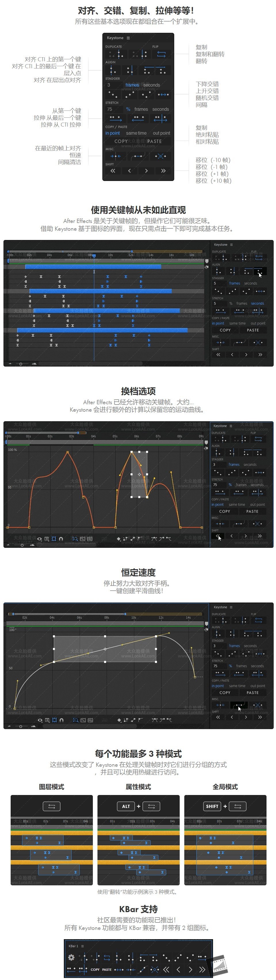Shift keys back 10 frames in top panel
The height and width of the screenshot is (980, 276).
113,171
